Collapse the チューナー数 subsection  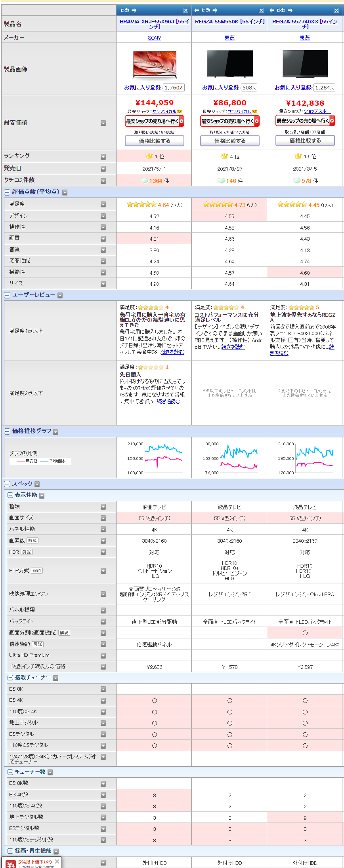[10, 772]
